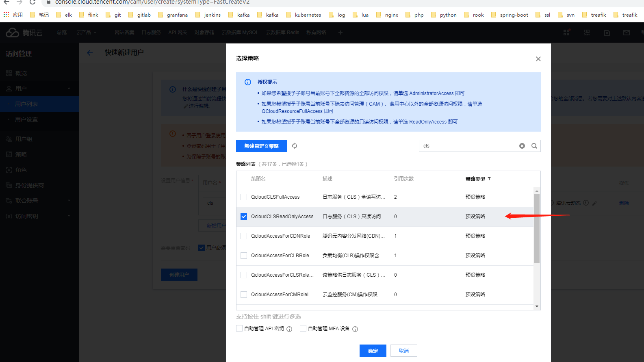The image size is (644, 362).
Task: Click the policy list scrollbar up arrow
Action: pyautogui.click(x=537, y=191)
